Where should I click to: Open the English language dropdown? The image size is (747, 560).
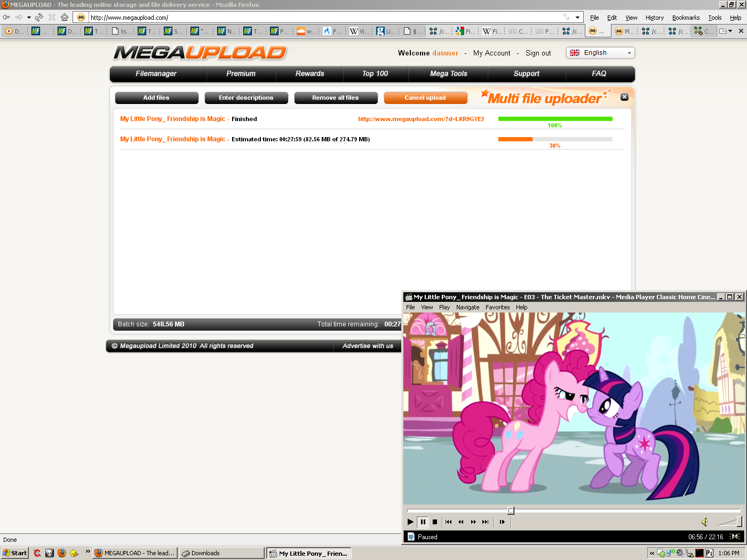600,53
